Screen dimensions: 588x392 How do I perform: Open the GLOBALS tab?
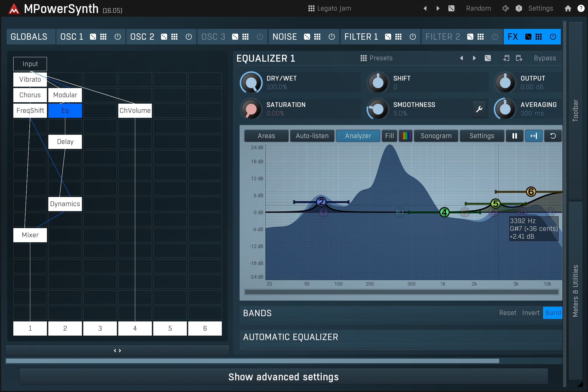31,37
